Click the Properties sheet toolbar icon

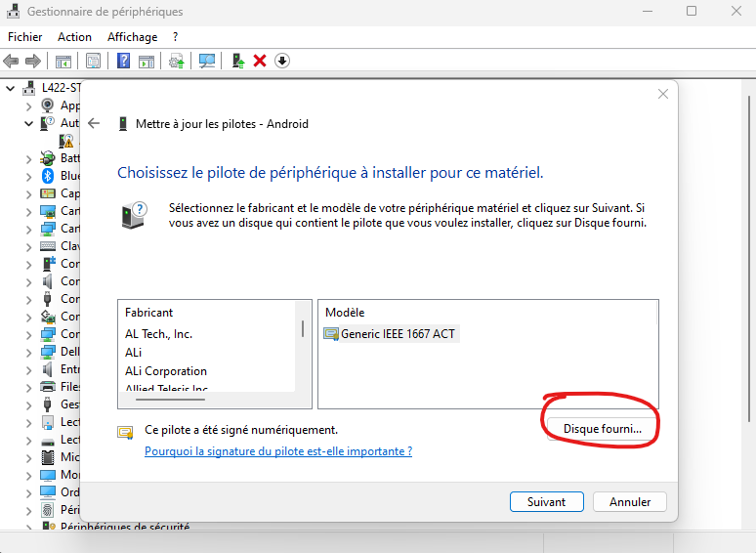(93, 61)
